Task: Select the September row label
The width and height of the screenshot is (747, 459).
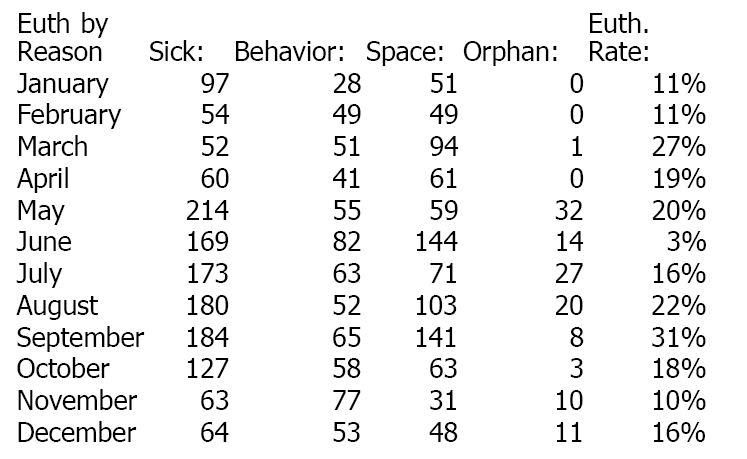Action: pos(80,338)
